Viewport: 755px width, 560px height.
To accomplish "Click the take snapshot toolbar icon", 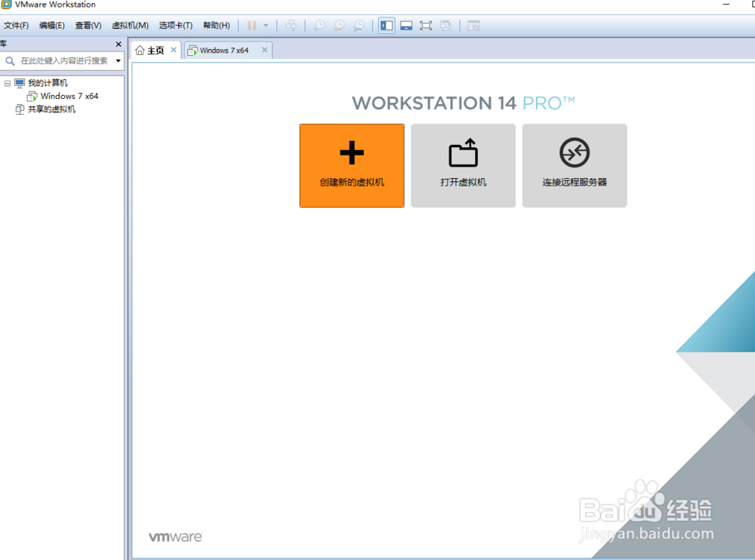I will click(x=319, y=26).
